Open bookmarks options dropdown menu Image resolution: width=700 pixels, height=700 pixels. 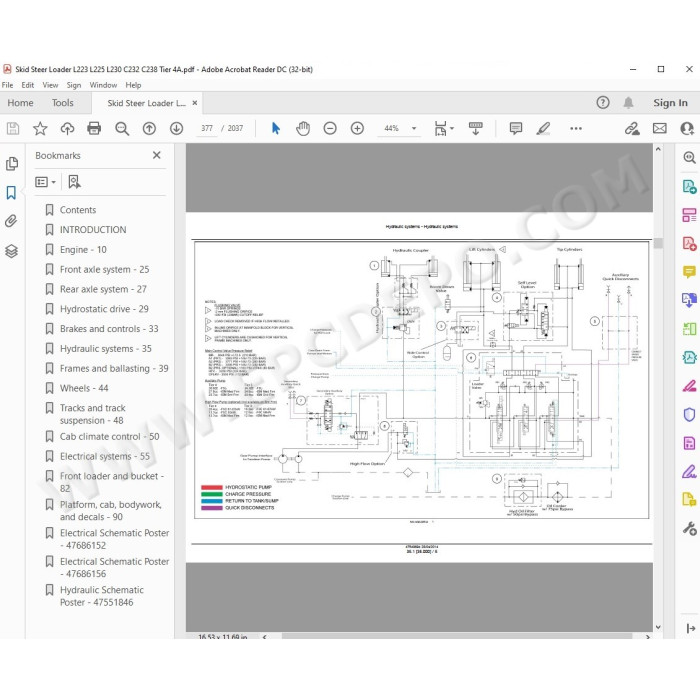[x=46, y=182]
